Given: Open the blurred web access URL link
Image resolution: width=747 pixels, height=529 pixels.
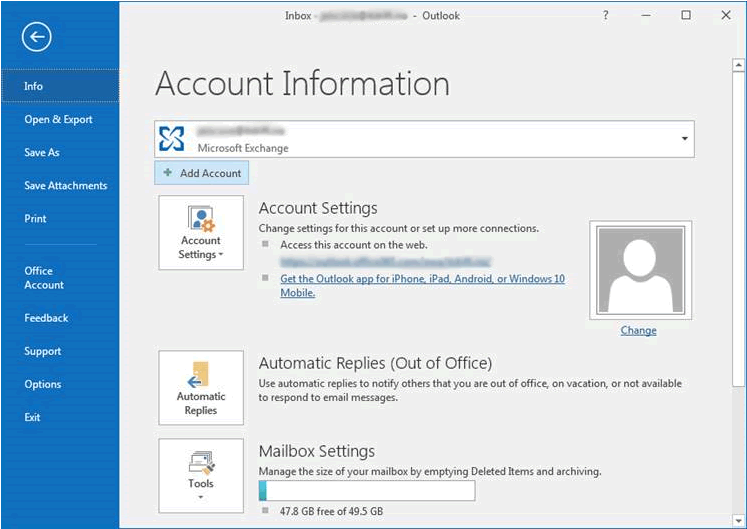Looking at the screenshot, I should pos(385,262).
